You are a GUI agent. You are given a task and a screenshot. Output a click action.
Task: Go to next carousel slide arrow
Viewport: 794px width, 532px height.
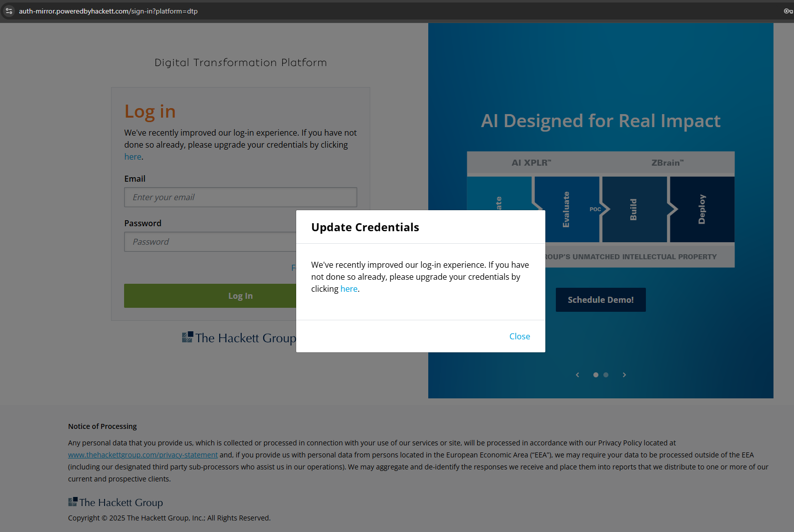pos(624,375)
